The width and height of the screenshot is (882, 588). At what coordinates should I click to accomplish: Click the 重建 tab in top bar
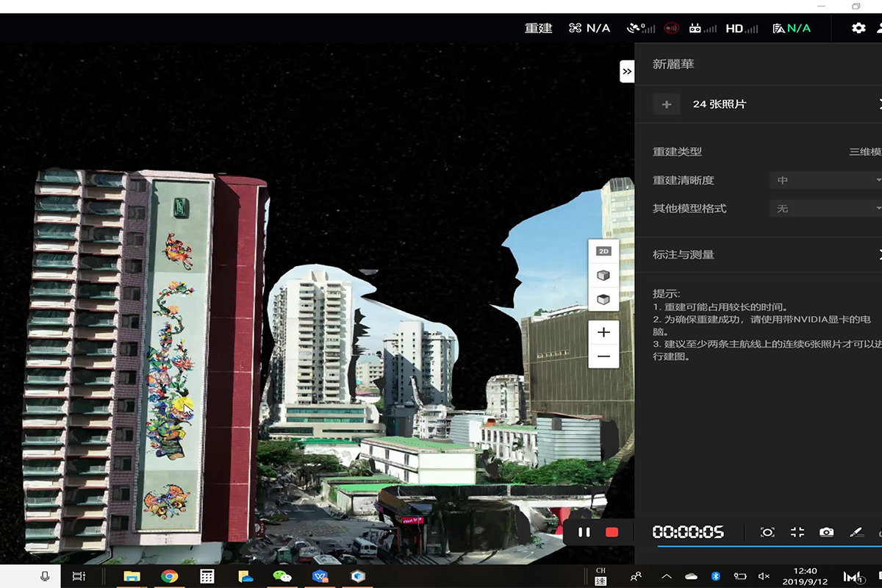pos(538,28)
